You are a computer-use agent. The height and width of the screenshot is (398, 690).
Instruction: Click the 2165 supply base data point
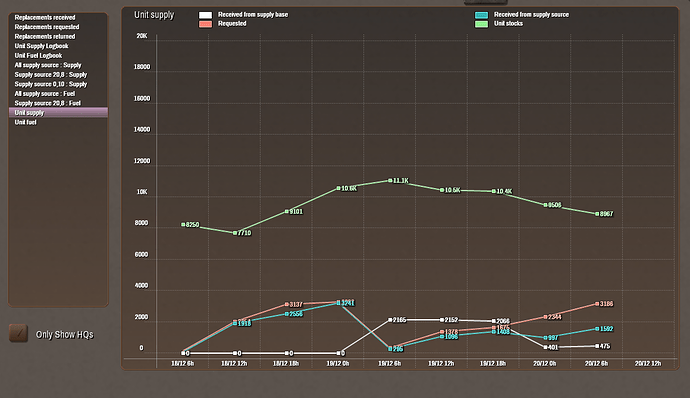point(390,320)
